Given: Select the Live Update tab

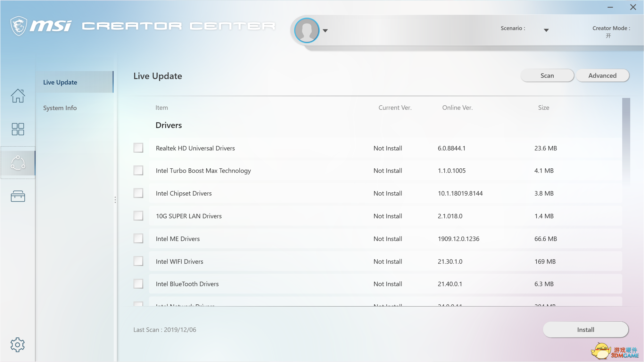Looking at the screenshot, I should (60, 82).
